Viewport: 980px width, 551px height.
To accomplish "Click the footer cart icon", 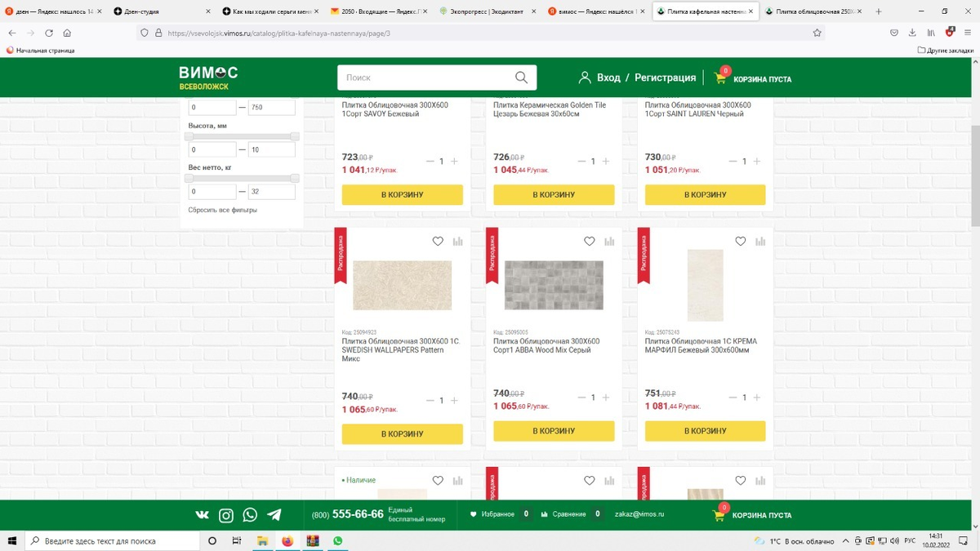I will click(x=719, y=515).
